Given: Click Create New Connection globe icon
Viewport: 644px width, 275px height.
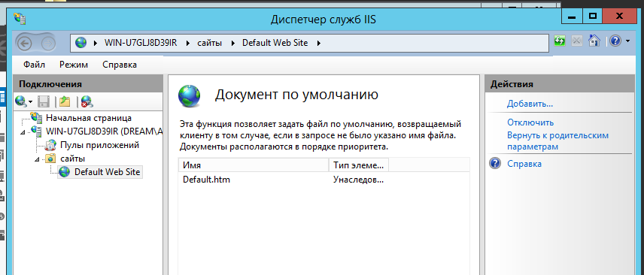Looking at the screenshot, I should pos(20,101).
